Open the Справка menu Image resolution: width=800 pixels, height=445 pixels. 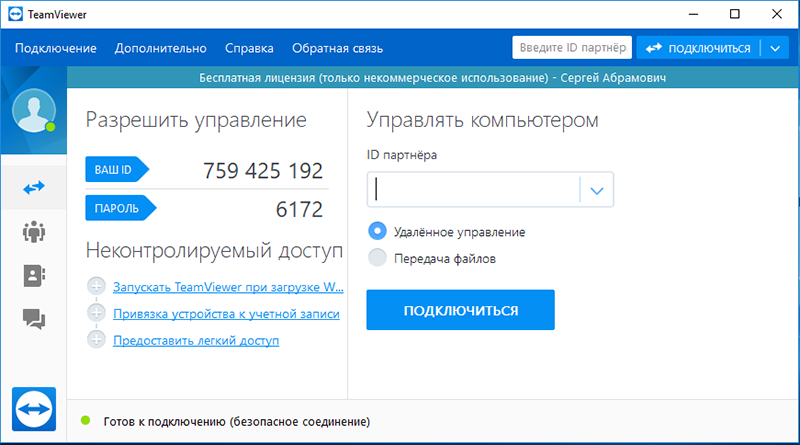click(249, 48)
